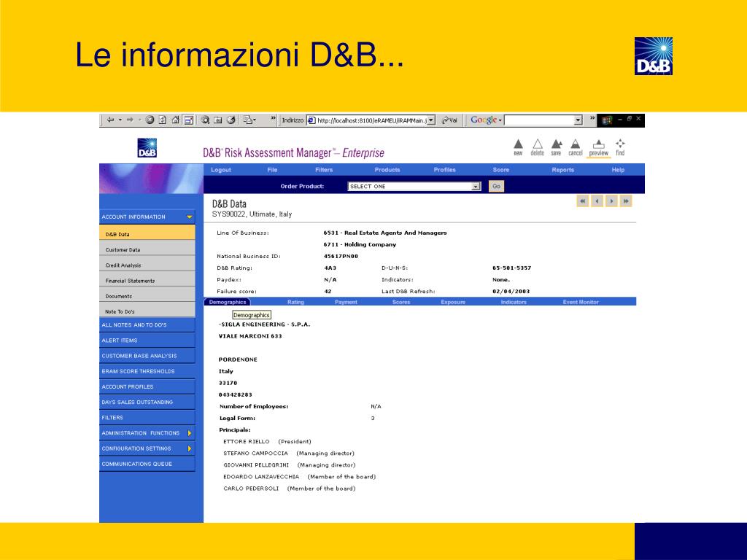Image resolution: width=747 pixels, height=560 pixels.
Task: Click the 'cancel' icon
Action: click(576, 144)
